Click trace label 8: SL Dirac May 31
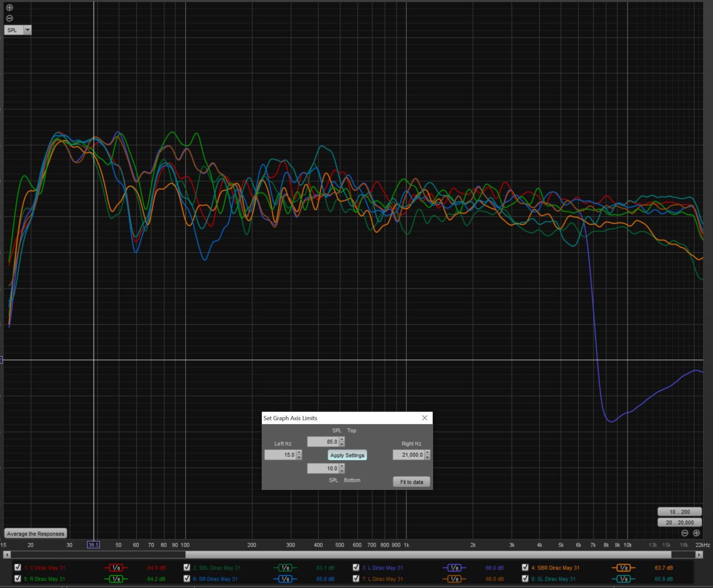This screenshot has height=588, width=713. [554, 579]
